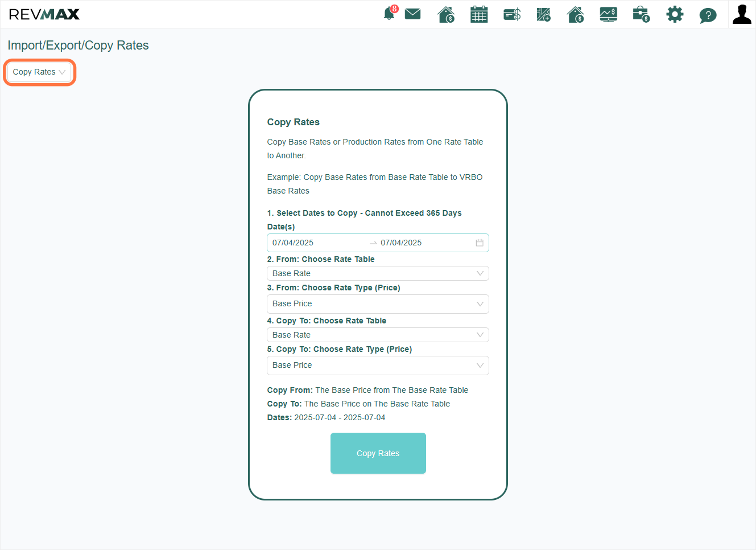Click the teal Copy Rates button
The image size is (756, 550).
[x=378, y=453]
